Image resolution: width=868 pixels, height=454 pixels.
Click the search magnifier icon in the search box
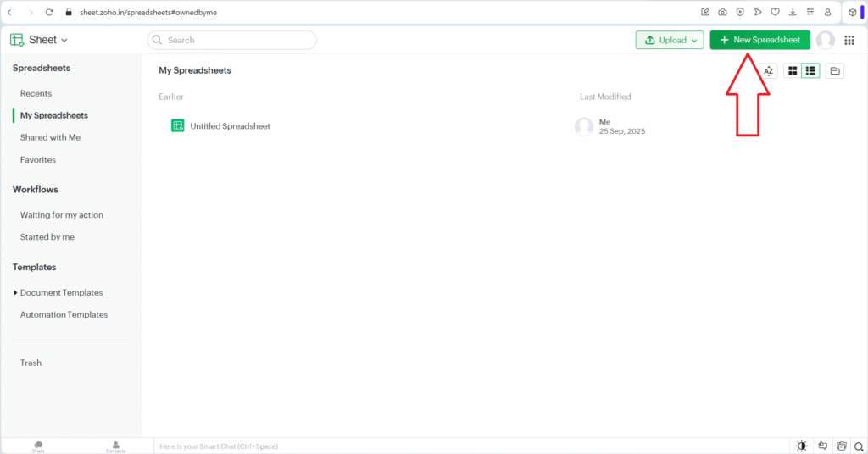click(x=157, y=40)
